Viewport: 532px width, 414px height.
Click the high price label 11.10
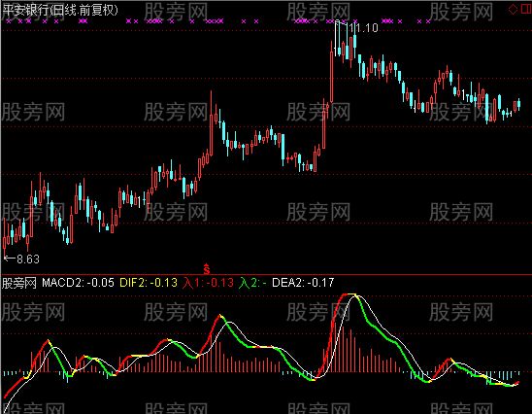tap(363, 28)
